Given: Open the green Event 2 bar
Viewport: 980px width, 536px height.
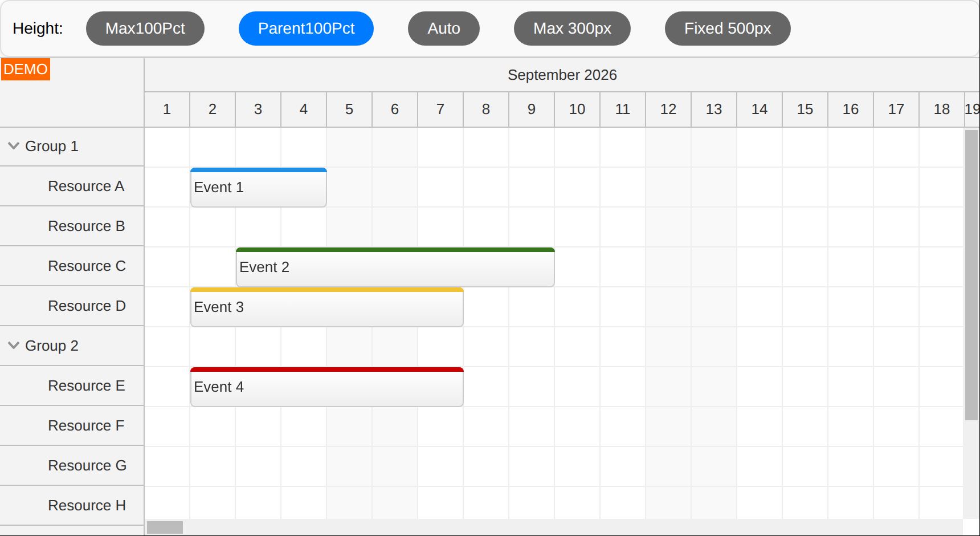Looking at the screenshot, I should point(395,267).
